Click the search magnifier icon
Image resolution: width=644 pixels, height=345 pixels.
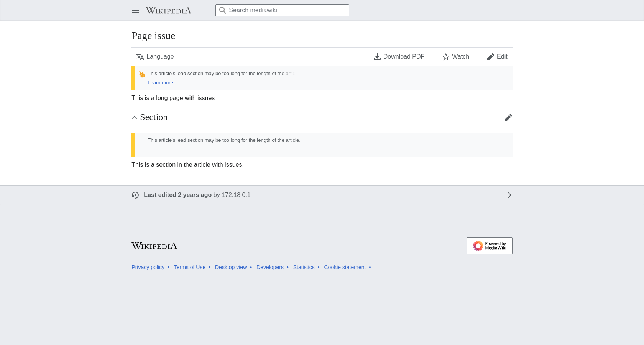pyautogui.click(x=223, y=10)
